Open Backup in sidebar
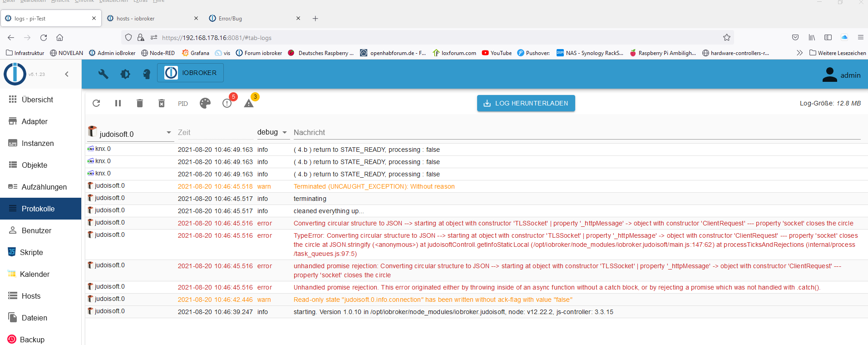868x345 pixels. coord(41,339)
